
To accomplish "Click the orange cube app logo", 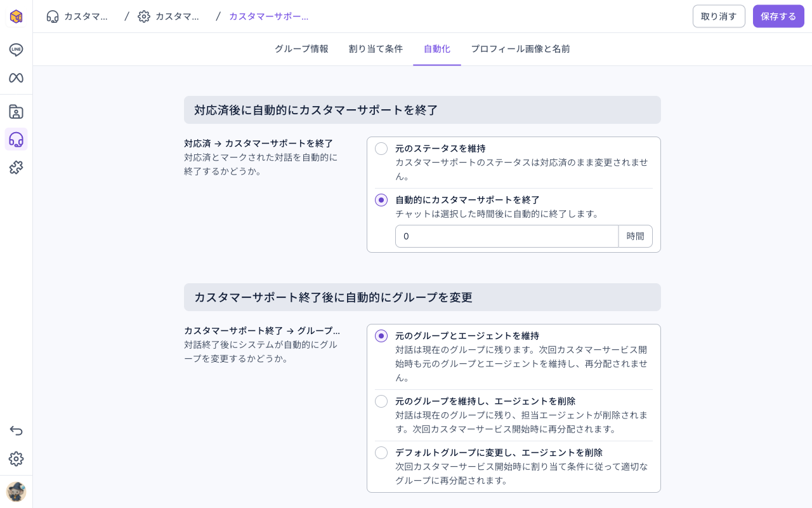I will (x=16, y=17).
